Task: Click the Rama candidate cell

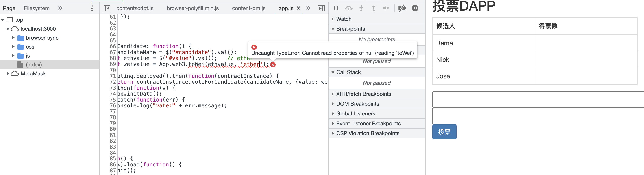Action: click(483, 43)
